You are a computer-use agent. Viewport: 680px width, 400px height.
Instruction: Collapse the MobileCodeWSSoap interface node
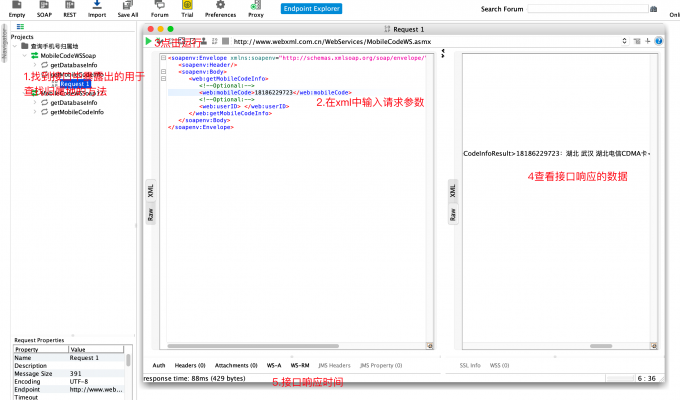click(x=25, y=56)
